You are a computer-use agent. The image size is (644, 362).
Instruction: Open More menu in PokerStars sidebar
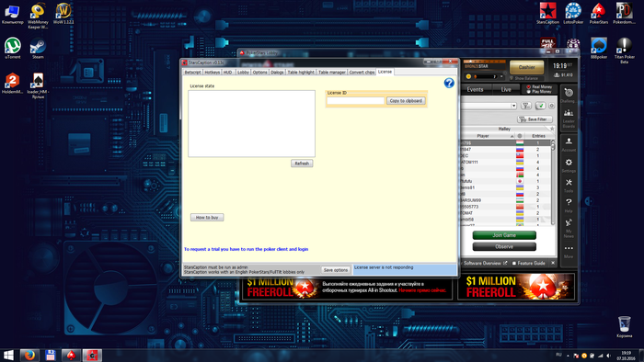click(569, 251)
